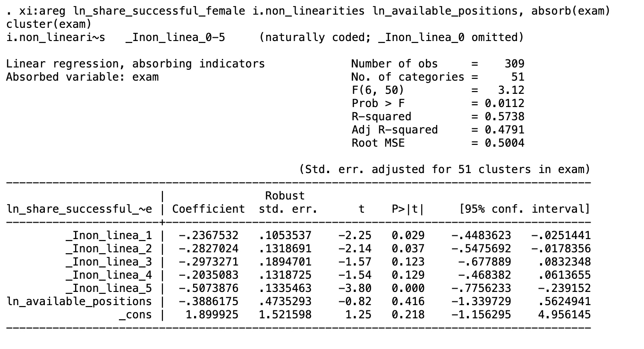
Task: Click the _Inon_linea_3 coefficient -.2973271
Action: tap(208, 262)
